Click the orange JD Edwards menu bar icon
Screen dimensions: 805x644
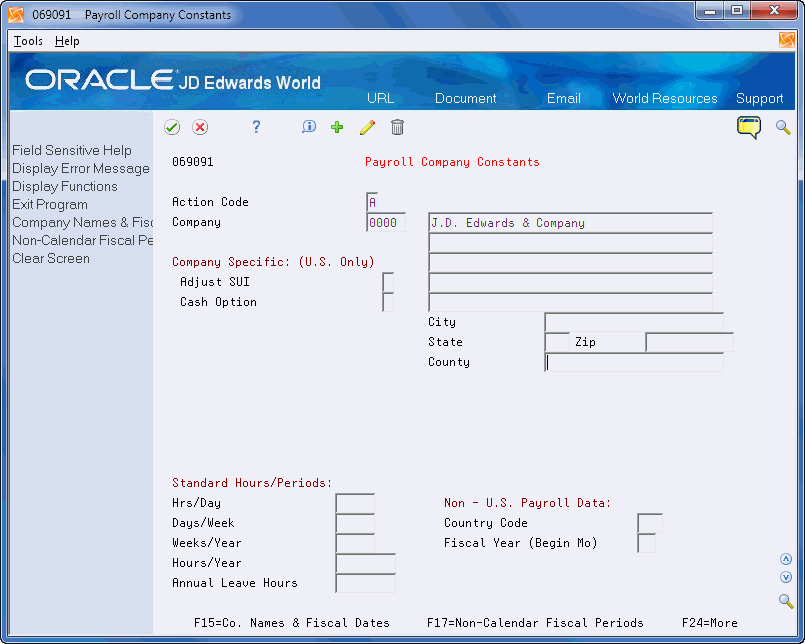click(787, 40)
